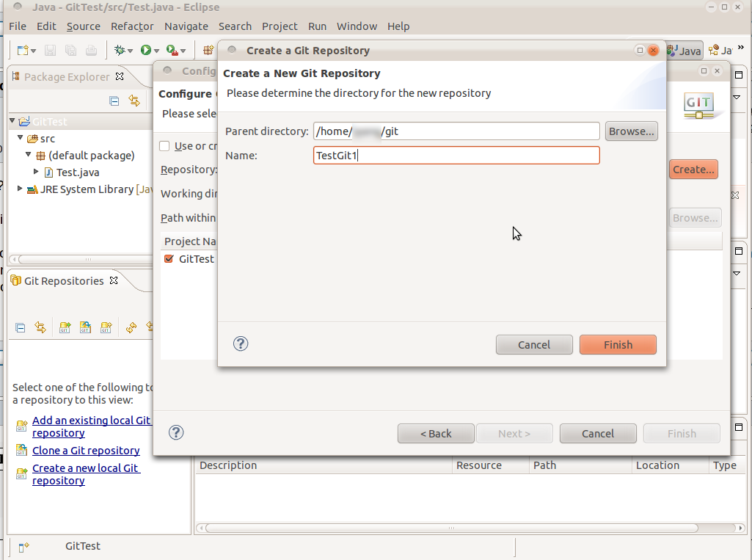Viewport: 752px width, 560px height.
Task: Open the File menu
Action: pos(18,26)
